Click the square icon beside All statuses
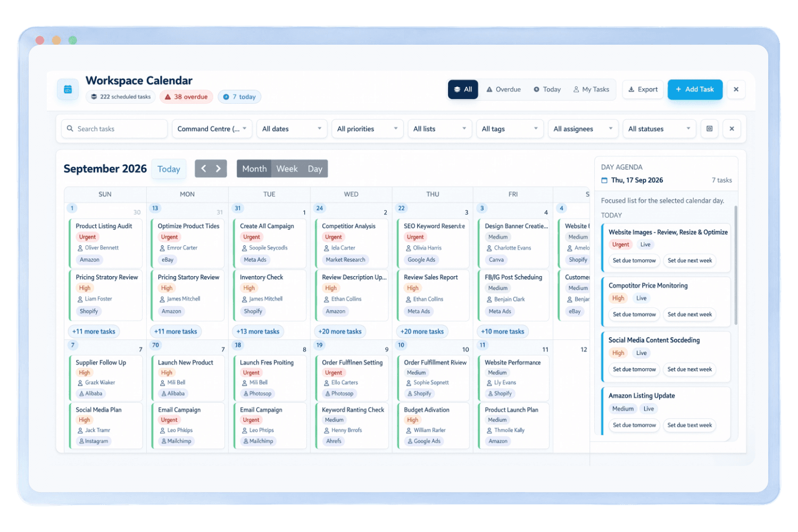 (x=709, y=129)
